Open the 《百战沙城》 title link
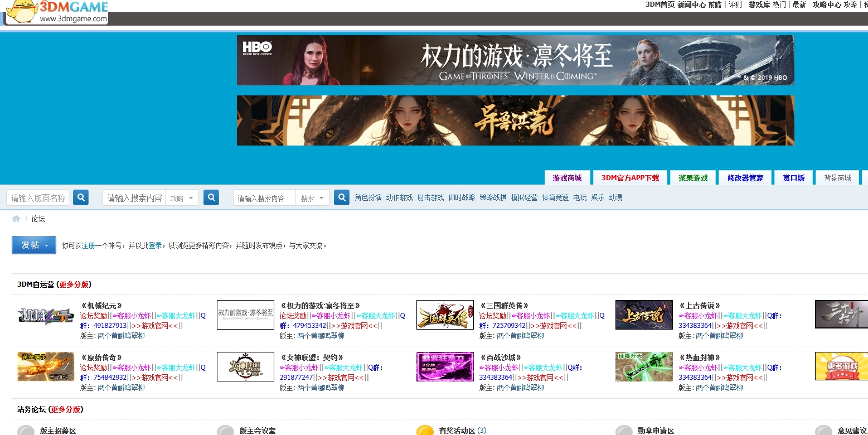Screen dimensions: 868x435 (500, 357)
